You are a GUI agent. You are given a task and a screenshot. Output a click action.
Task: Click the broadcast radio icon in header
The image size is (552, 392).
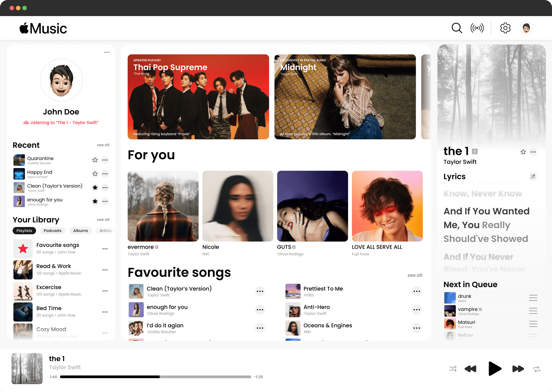click(477, 28)
